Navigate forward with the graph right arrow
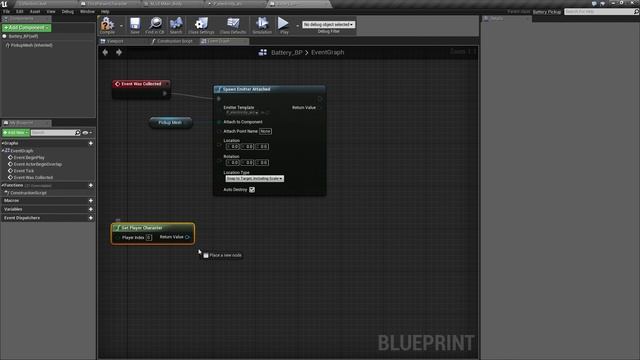This screenshot has width=640, height=360. click(x=119, y=52)
